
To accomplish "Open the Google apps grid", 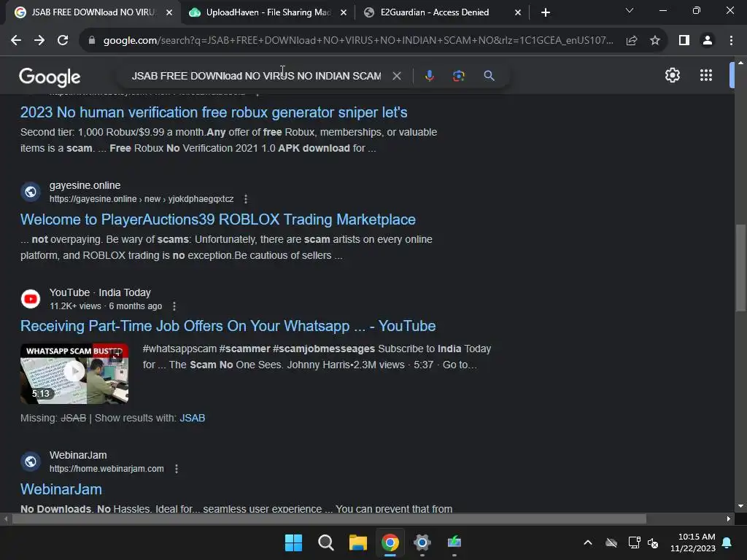I will point(706,75).
